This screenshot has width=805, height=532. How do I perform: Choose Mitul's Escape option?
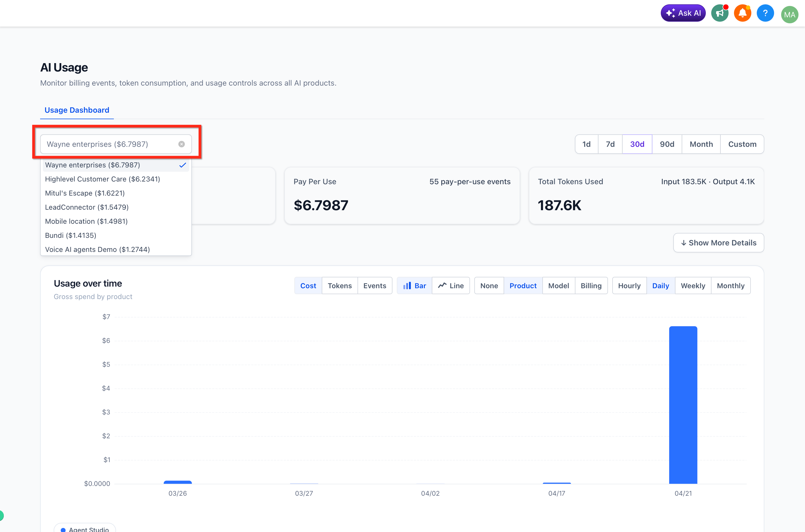click(85, 193)
